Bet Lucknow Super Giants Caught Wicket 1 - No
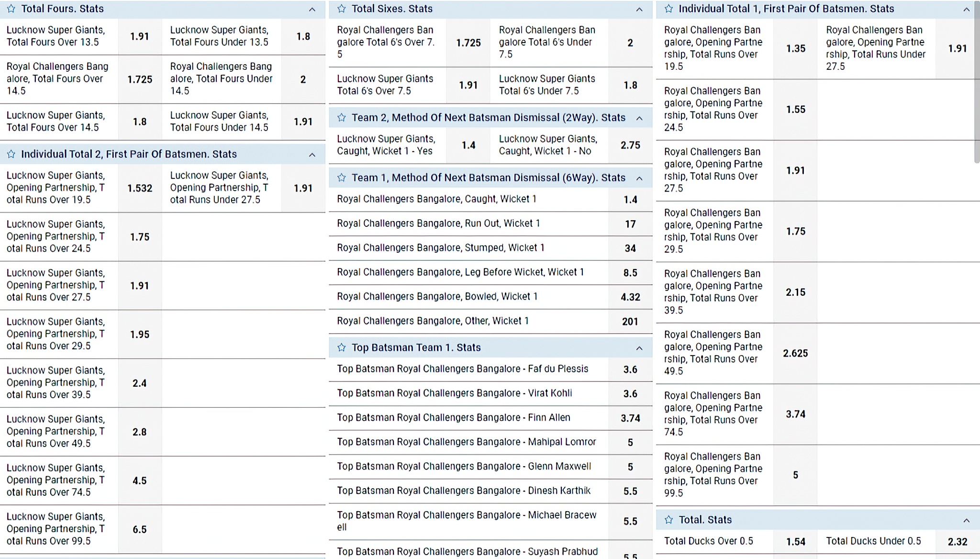The image size is (980, 559). coord(630,145)
